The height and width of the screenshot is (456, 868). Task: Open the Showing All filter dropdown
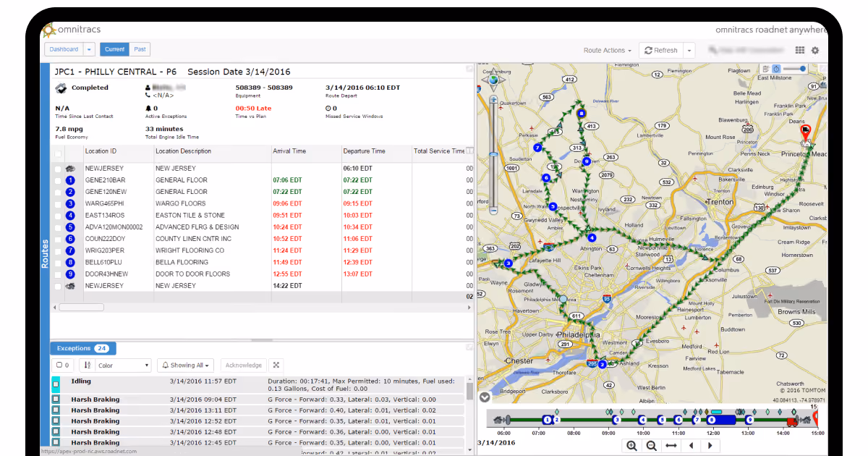pos(186,366)
